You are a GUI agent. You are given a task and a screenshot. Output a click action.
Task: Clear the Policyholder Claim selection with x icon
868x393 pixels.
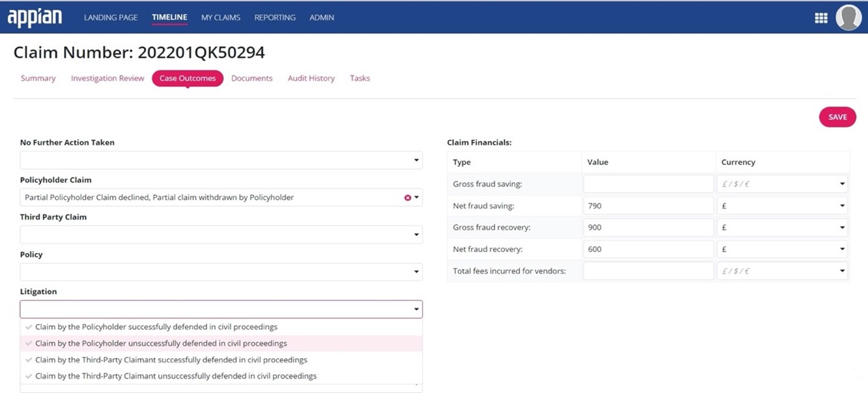pyautogui.click(x=408, y=198)
